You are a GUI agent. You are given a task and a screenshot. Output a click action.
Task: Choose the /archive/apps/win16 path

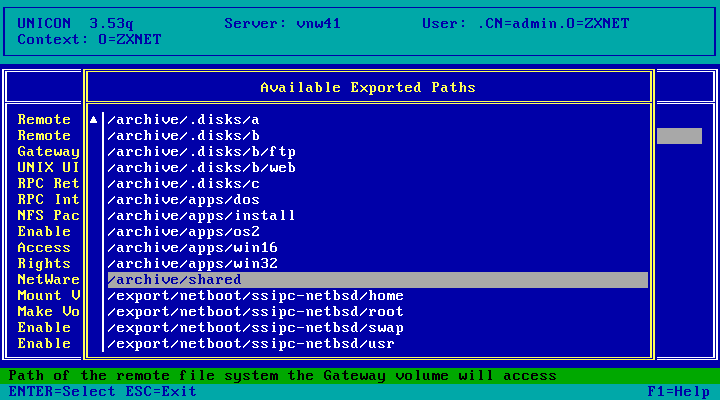click(x=377, y=248)
